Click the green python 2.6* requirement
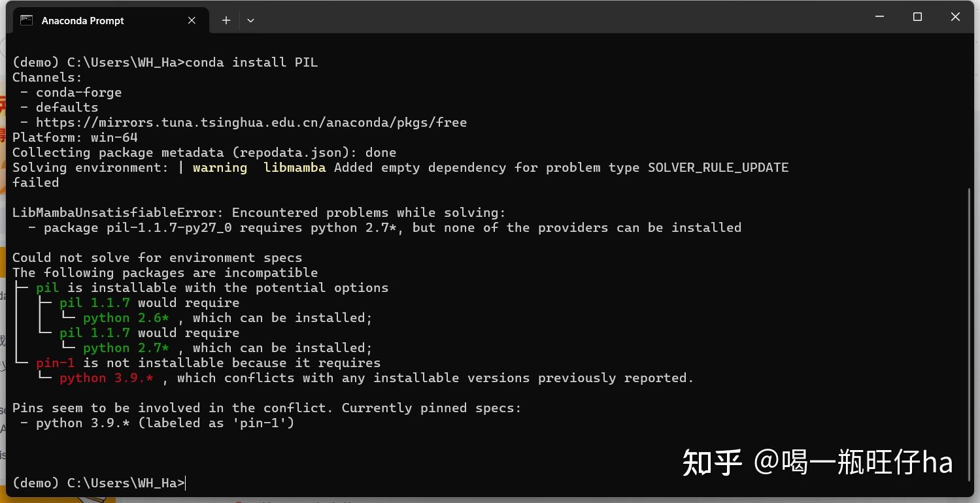The height and width of the screenshot is (503, 980). pos(126,317)
